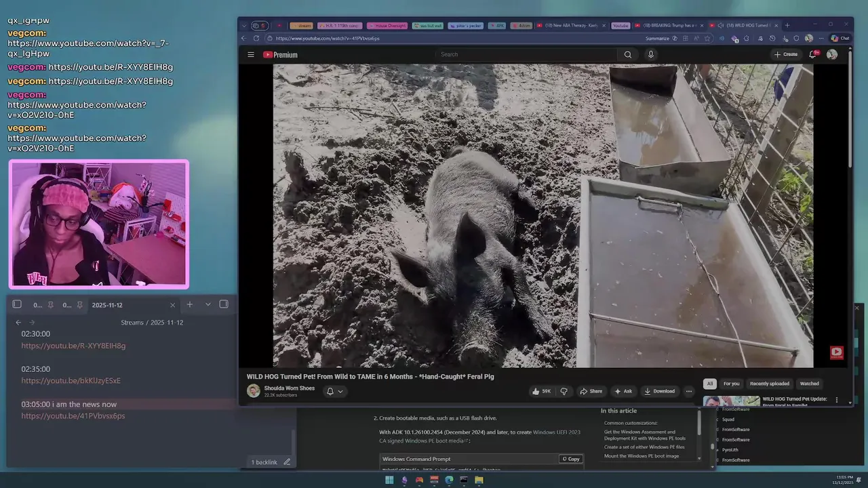The width and height of the screenshot is (868, 488).
Task: Expand browser tab actions chevron
Action: [244, 26]
